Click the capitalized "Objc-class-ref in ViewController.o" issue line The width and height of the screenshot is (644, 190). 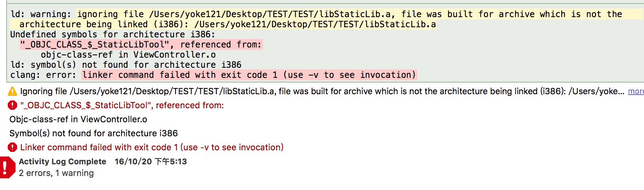click(x=78, y=119)
